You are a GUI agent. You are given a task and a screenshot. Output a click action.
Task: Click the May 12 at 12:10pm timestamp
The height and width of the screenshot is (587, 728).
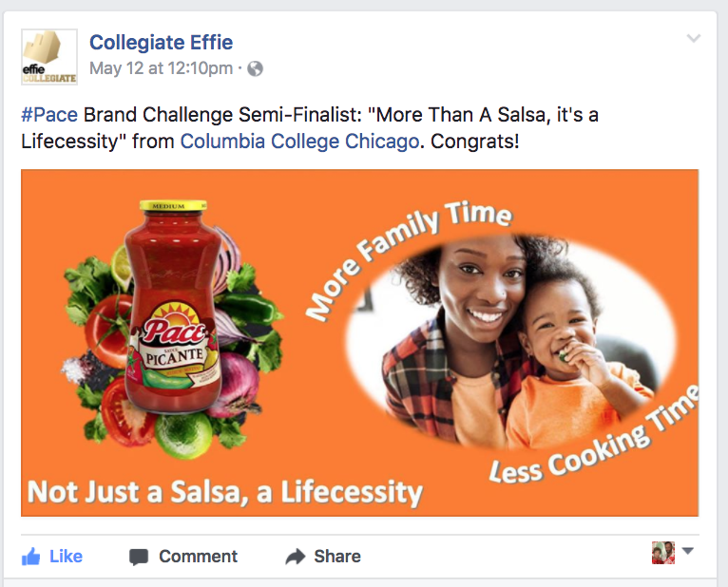161,68
